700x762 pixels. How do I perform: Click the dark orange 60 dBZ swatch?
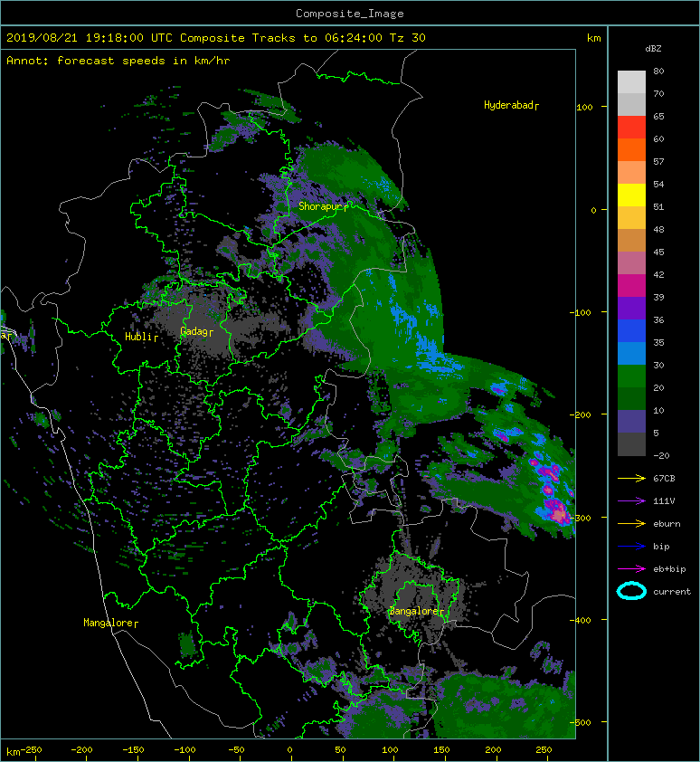pyautogui.click(x=631, y=149)
